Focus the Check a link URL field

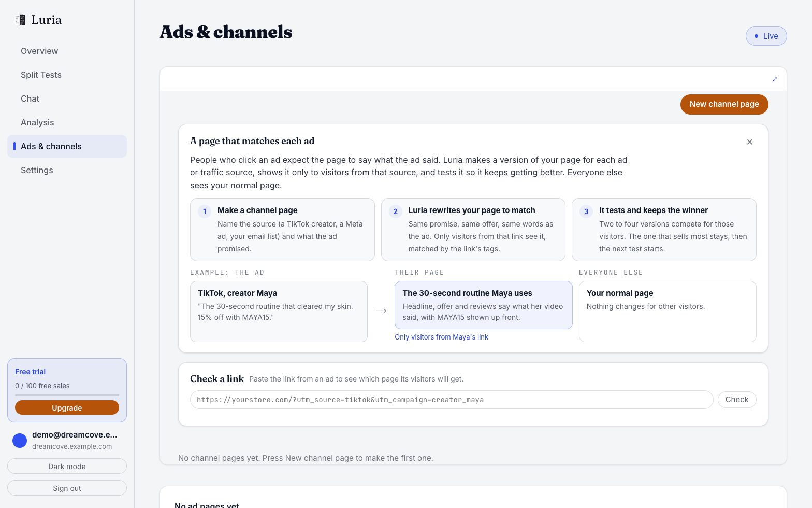[x=452, y=400]
